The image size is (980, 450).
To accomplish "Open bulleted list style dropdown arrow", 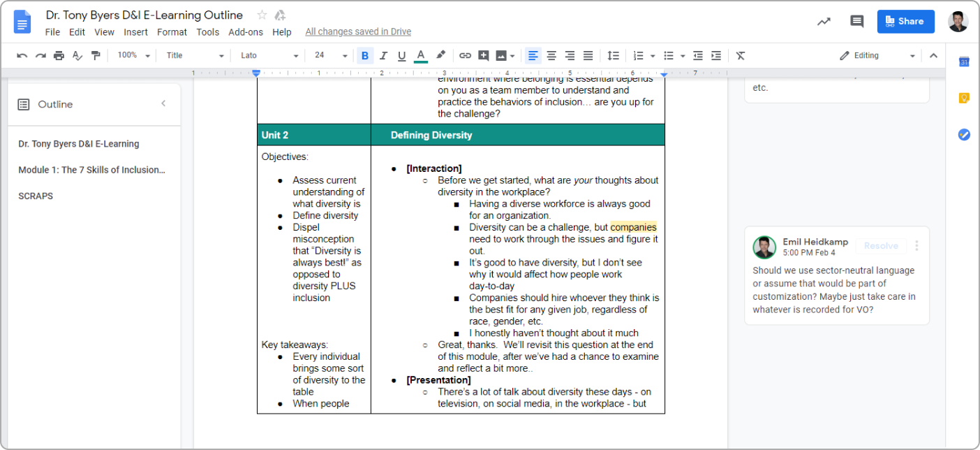I will tap(682, 56).
